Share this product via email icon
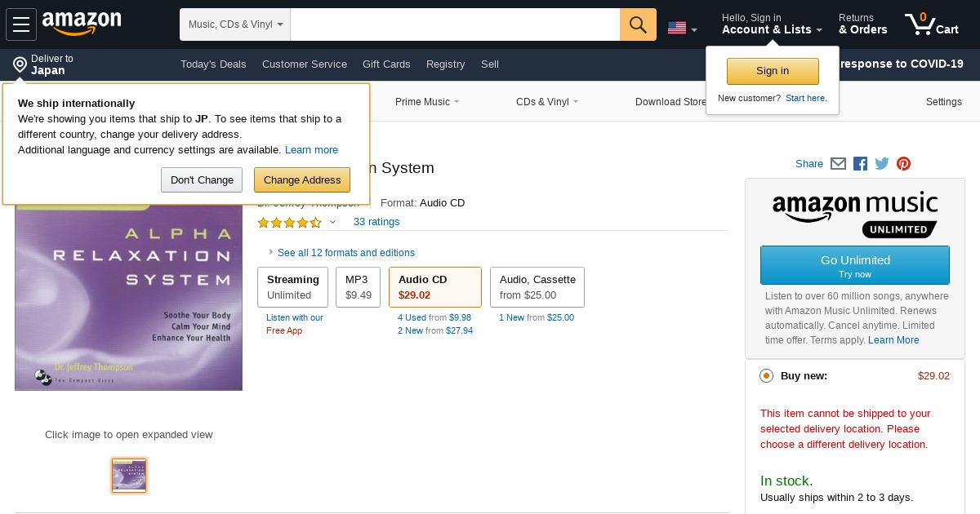 coord(838,163)
